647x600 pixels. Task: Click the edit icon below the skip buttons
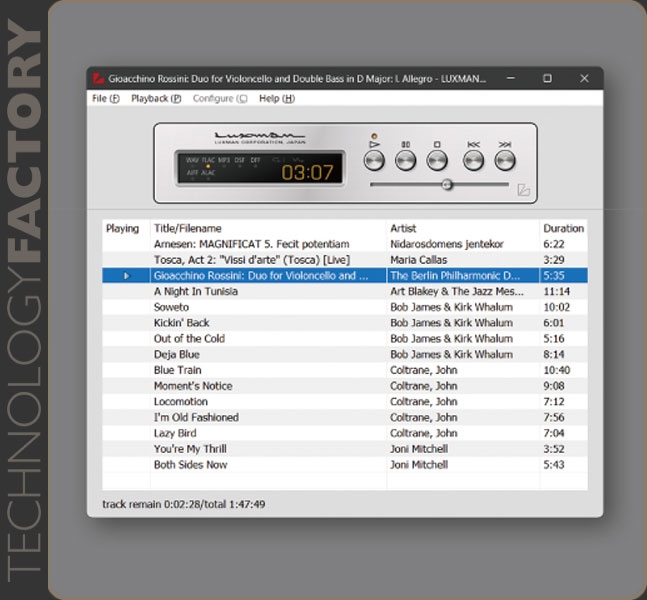click(523, 190)
